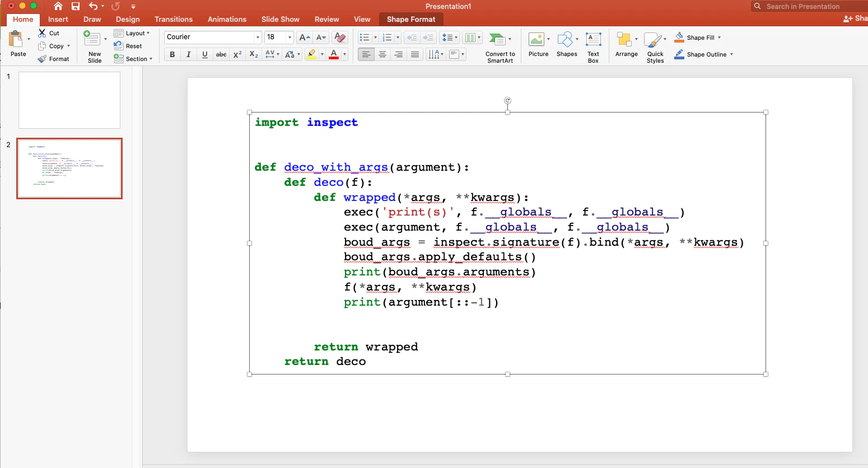Expand the Layout menu

click(132, 33)
